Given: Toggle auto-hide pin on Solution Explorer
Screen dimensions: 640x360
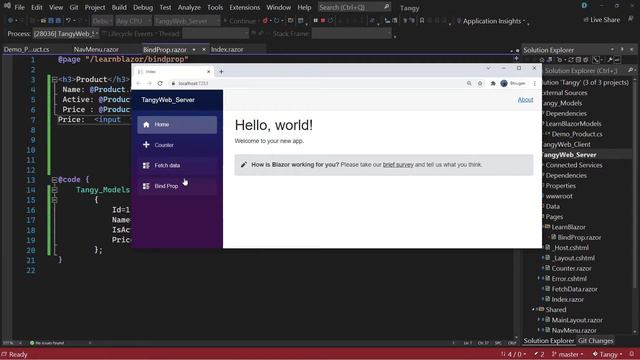Looking at the screenshot, I should point(622,49).
